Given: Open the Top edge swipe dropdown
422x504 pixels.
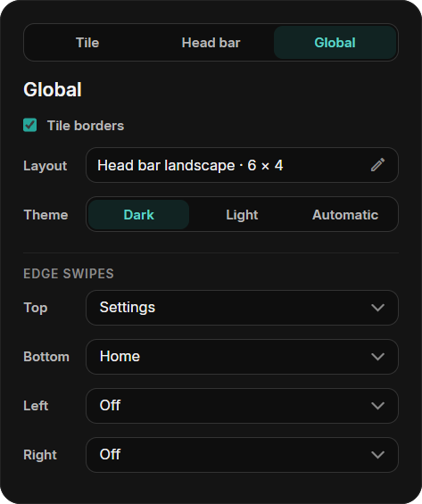Looking at the screenshot, I should tap(242, 308).
